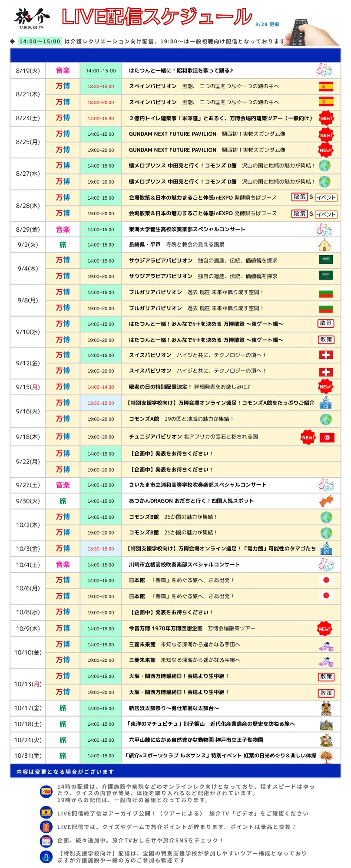This screenshot has height=868, width=351.
Task: Click the church icon on 9/2 row
Action: [325, 245]
